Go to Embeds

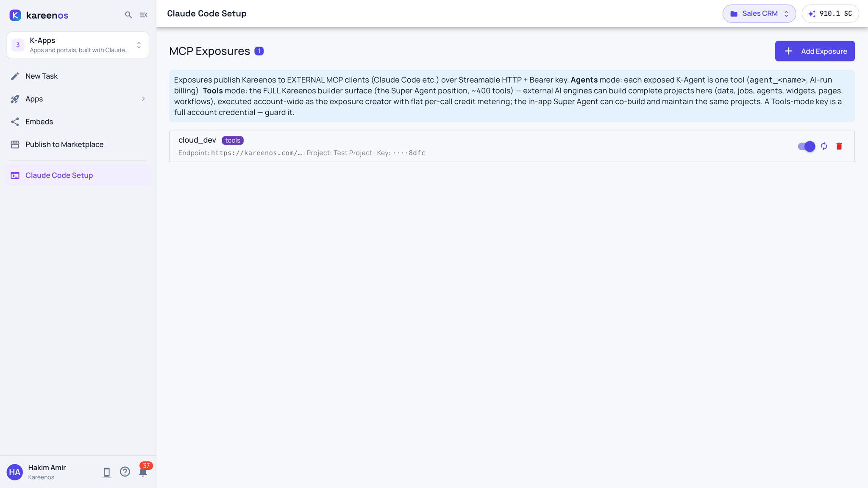[x=78, y=122]
